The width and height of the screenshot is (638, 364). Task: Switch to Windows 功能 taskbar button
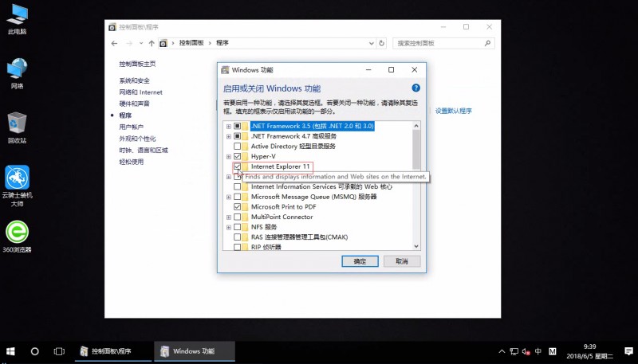click(x=195, y=351)
